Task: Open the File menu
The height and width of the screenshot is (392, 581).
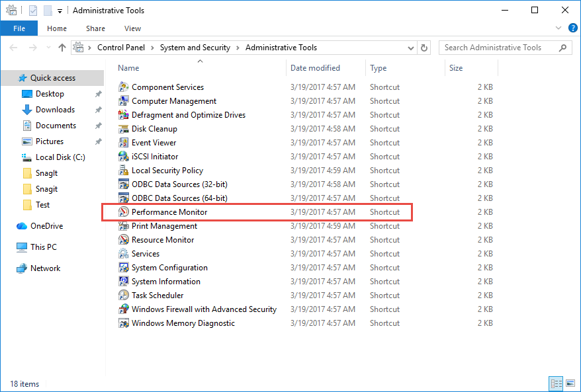Action: tap(19, 28)
